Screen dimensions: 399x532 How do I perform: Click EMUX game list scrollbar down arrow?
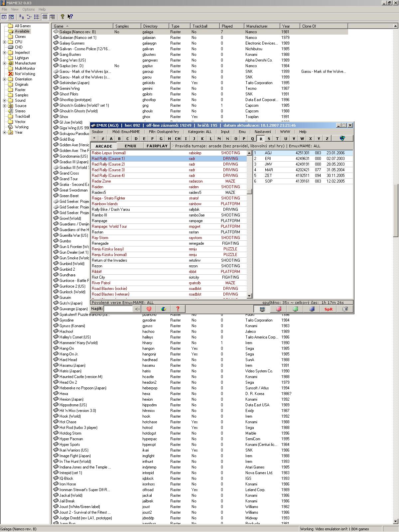click(249, 296)
